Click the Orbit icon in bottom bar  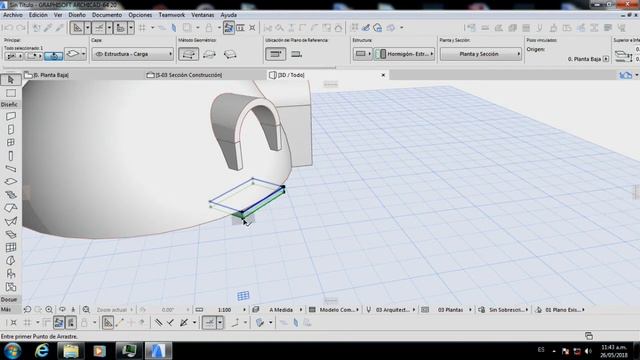(62, 310)
